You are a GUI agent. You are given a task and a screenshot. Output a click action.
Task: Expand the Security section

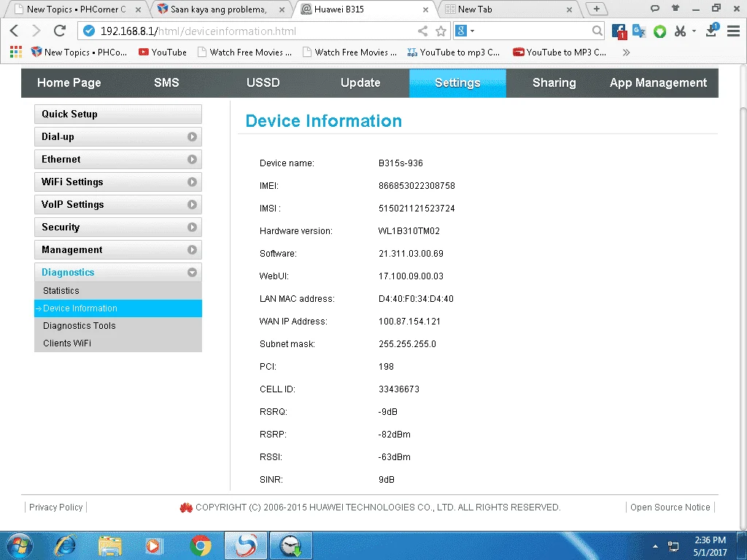tap(118, 227)
